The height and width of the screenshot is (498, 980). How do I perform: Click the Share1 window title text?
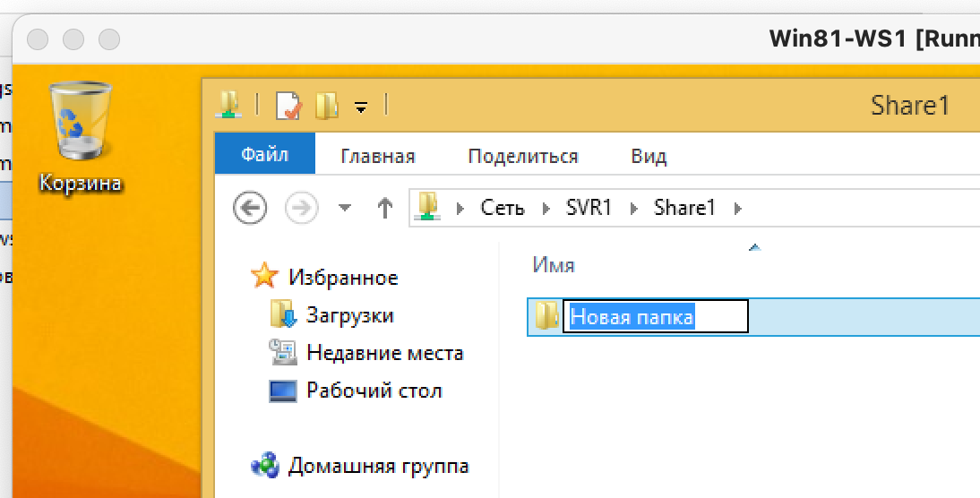tap(910, 105)
